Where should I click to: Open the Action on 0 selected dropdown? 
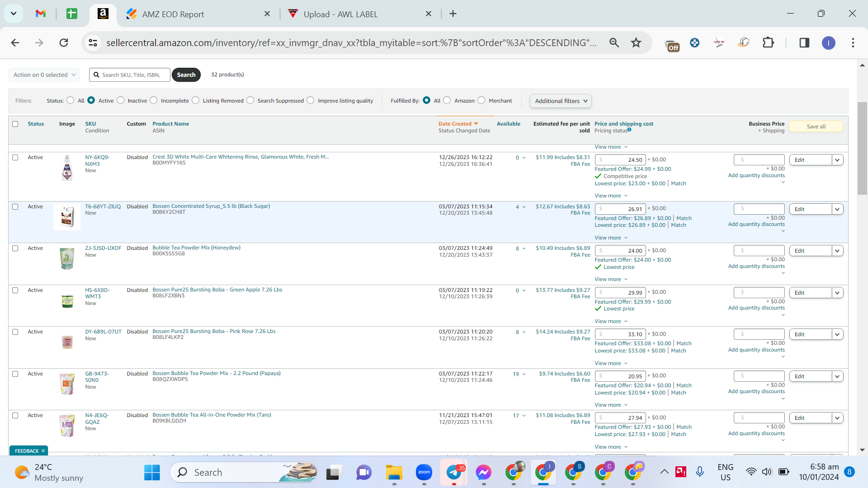point(44,75)
